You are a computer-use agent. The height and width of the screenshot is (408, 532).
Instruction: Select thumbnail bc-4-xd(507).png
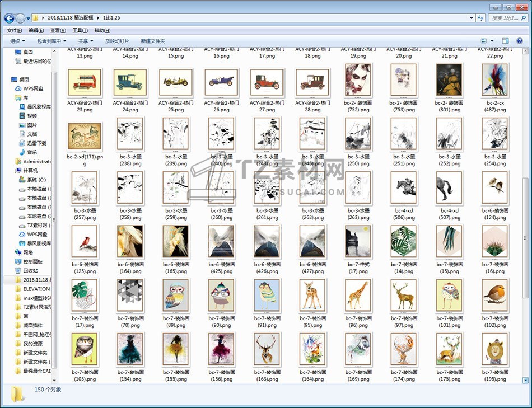point(449,188)
